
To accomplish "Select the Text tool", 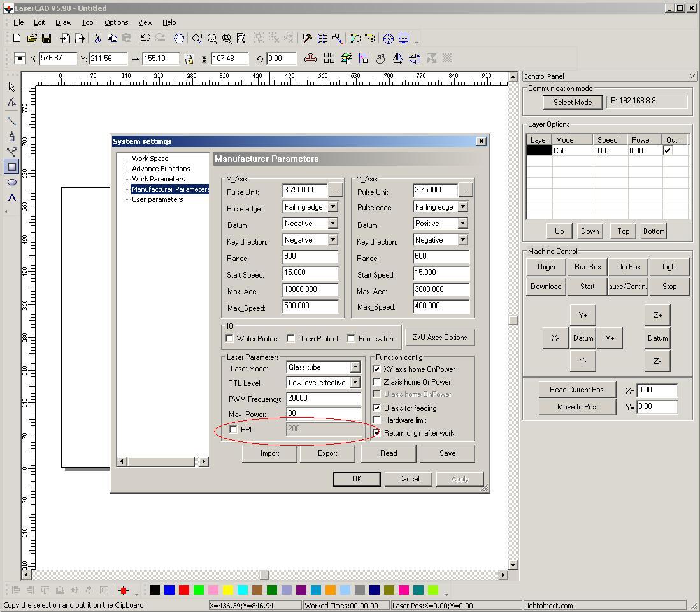I will point(11,198).
